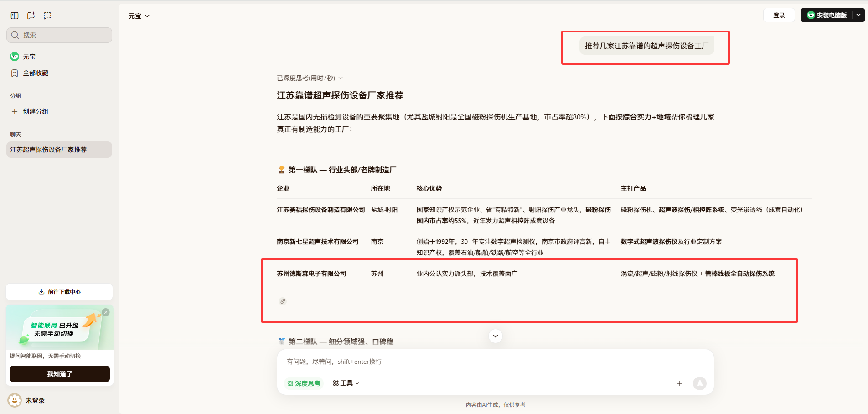Click the 未登录 label
This screenshot has height=414, width=868.
coord(35,400)
